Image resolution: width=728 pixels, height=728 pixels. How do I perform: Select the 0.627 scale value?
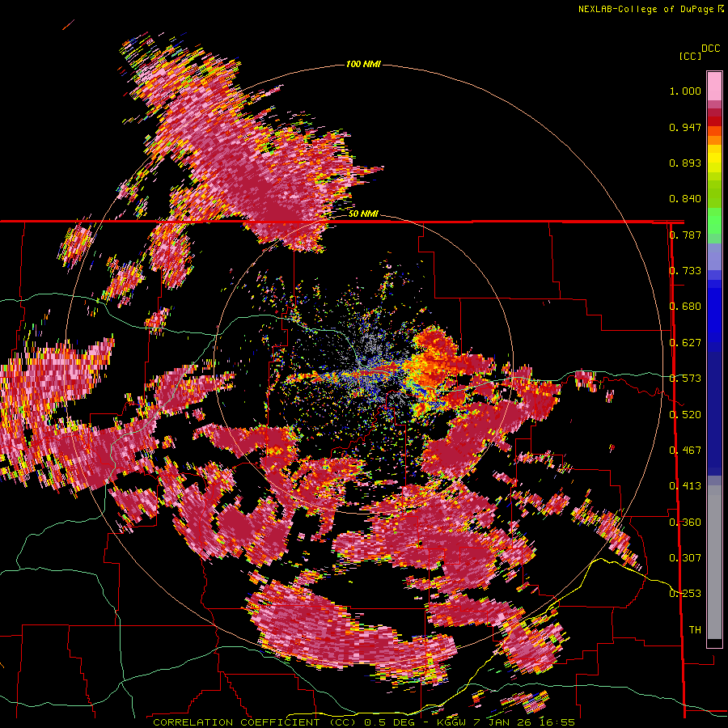[x=685, y=343]
